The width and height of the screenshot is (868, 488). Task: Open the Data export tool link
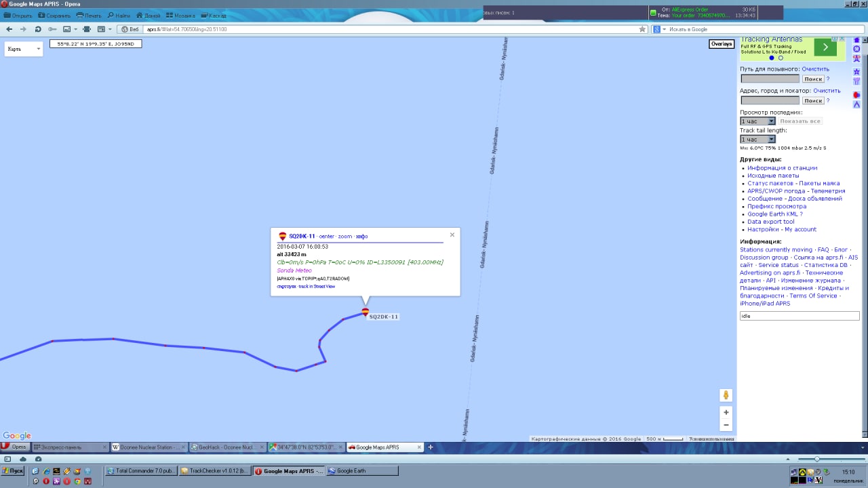click(770, 222)
